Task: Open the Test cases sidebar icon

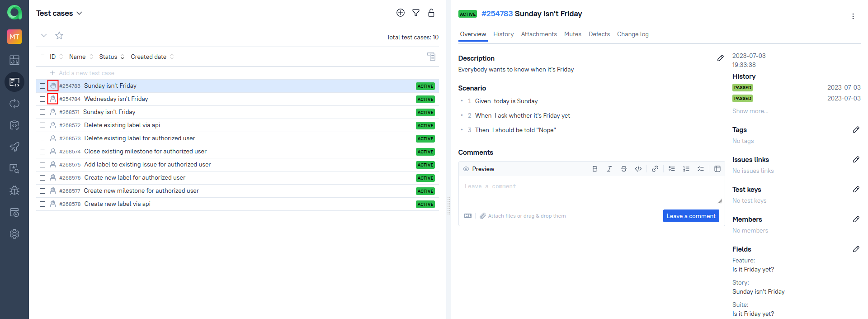Action: coord(14,82)
